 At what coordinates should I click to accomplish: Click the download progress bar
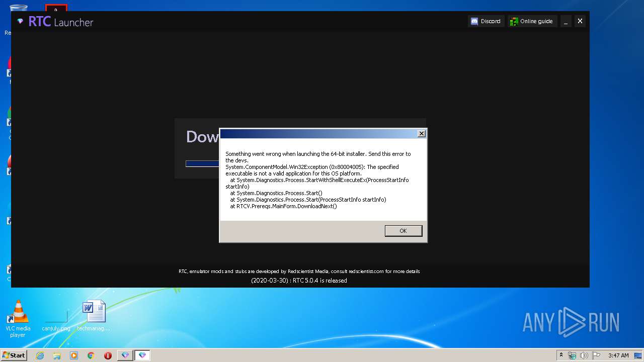click(203, 163)
